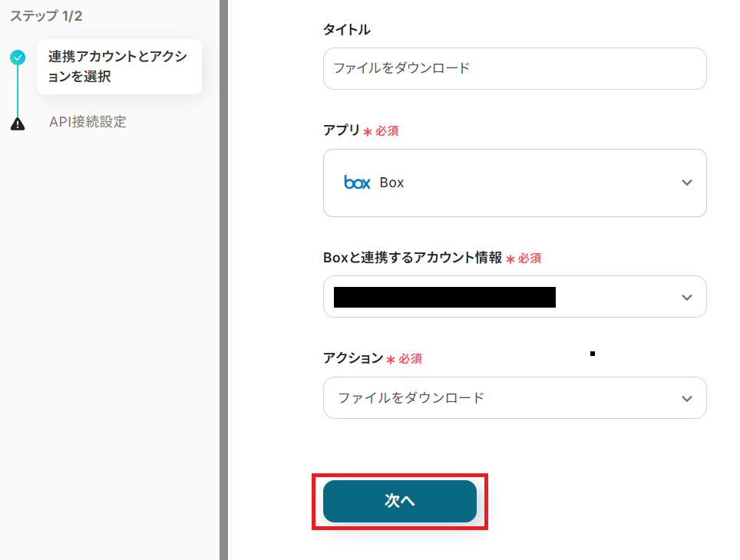Click the teal checkmark step icon
Screen dimensions: 740x560
18,58
